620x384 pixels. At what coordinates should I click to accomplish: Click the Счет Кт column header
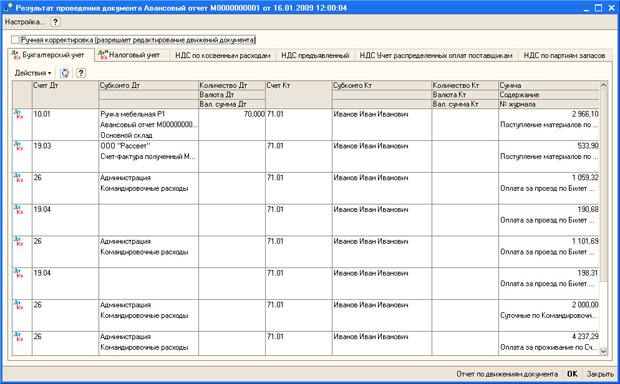(299, 95)
